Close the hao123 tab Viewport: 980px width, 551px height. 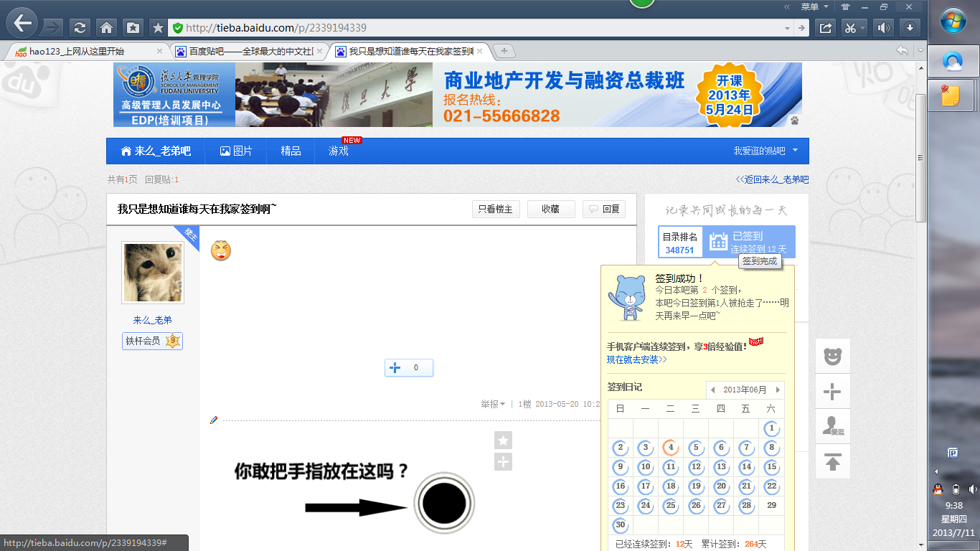(x=159, y=51)
